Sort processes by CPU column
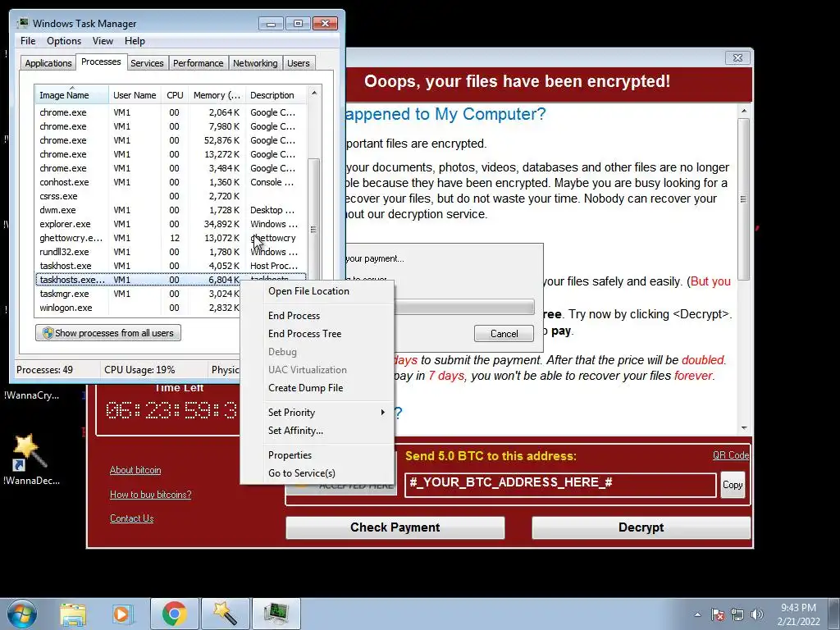This screenshot has height=630, width=840. point(175,95)
